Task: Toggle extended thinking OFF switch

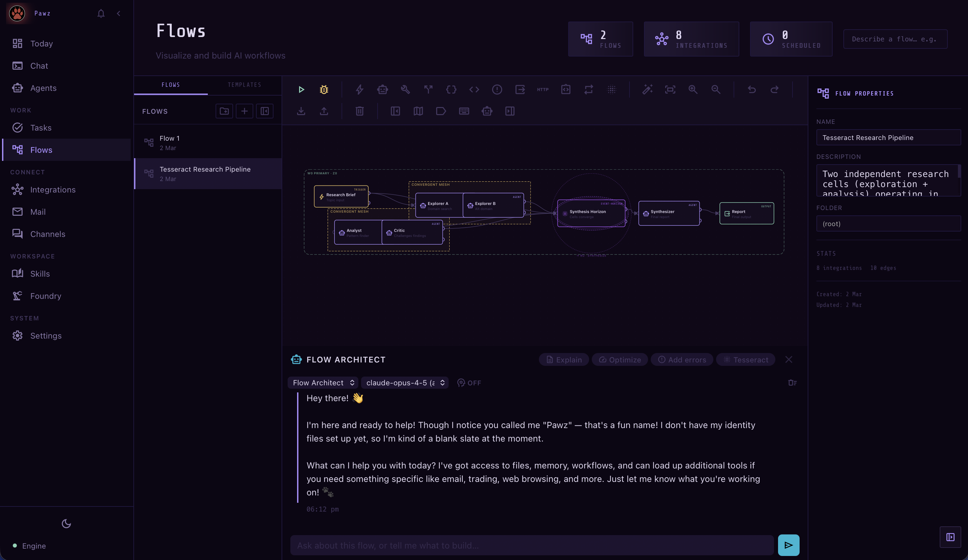Action: click(x=469, y=383)
